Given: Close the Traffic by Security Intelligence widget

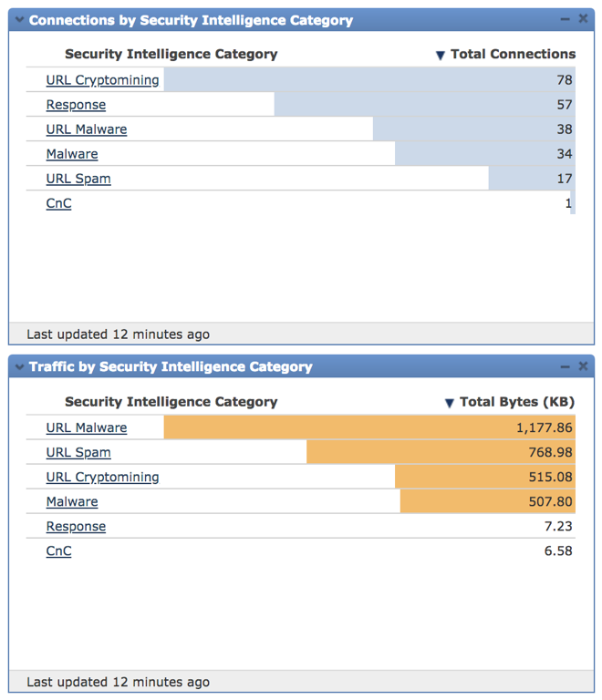Looking at the screenshot, I should 583,367.
